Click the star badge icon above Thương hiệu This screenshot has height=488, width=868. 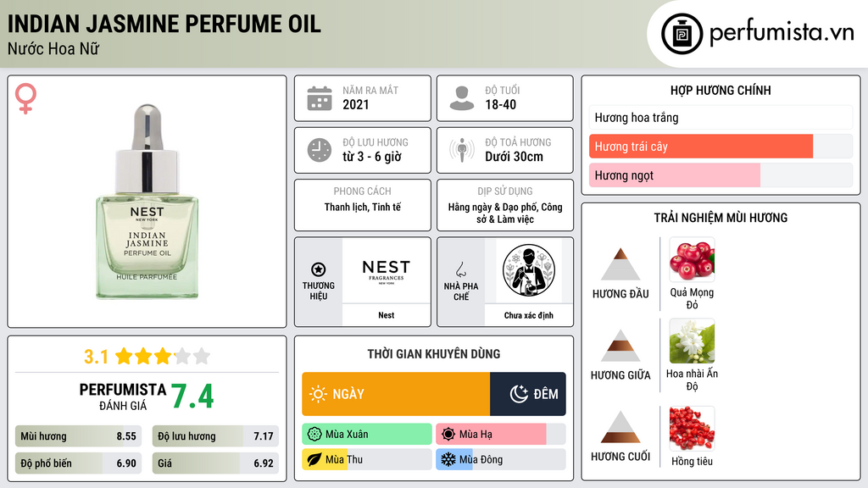319,269
